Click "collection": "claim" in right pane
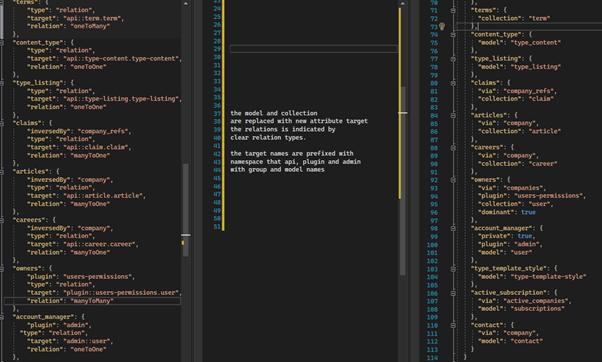The width and height of the screenshot is (602, 362). tap(516, 99)
